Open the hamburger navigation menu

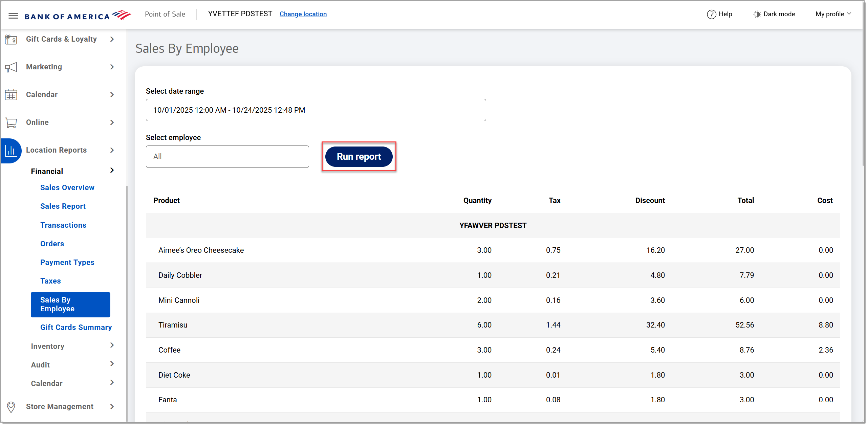(x=13, y=15)
